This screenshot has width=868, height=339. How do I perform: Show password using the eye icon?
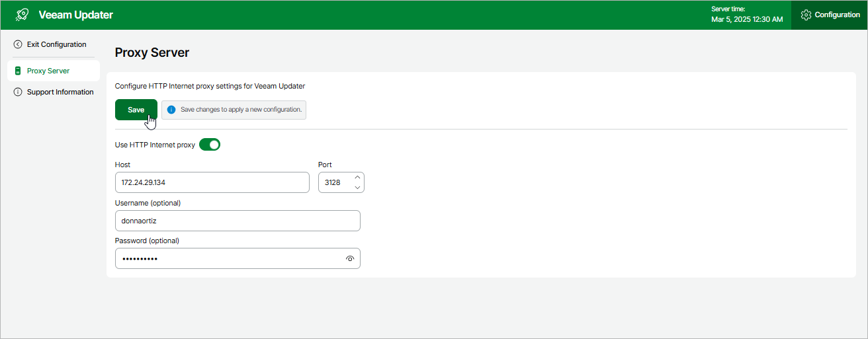tap(350, 259)
